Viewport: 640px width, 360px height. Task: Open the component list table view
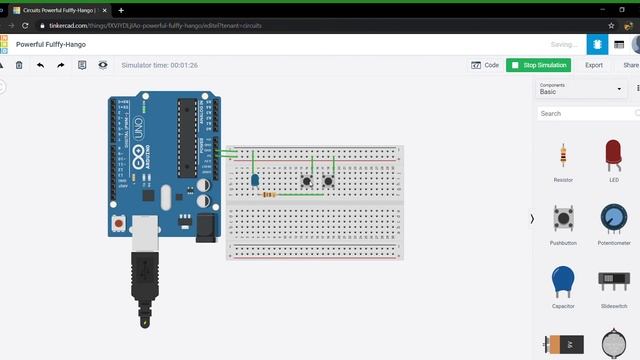click(619, 44)
